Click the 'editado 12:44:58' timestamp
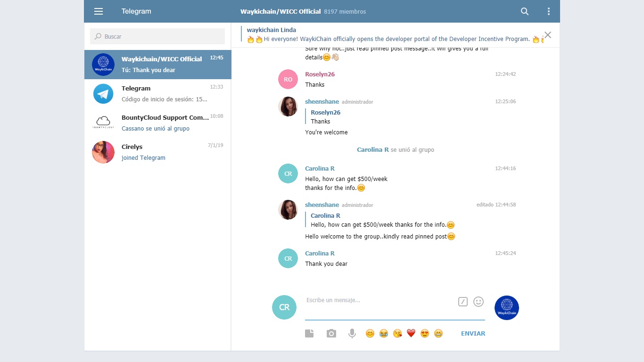 (x=496, y=205)
